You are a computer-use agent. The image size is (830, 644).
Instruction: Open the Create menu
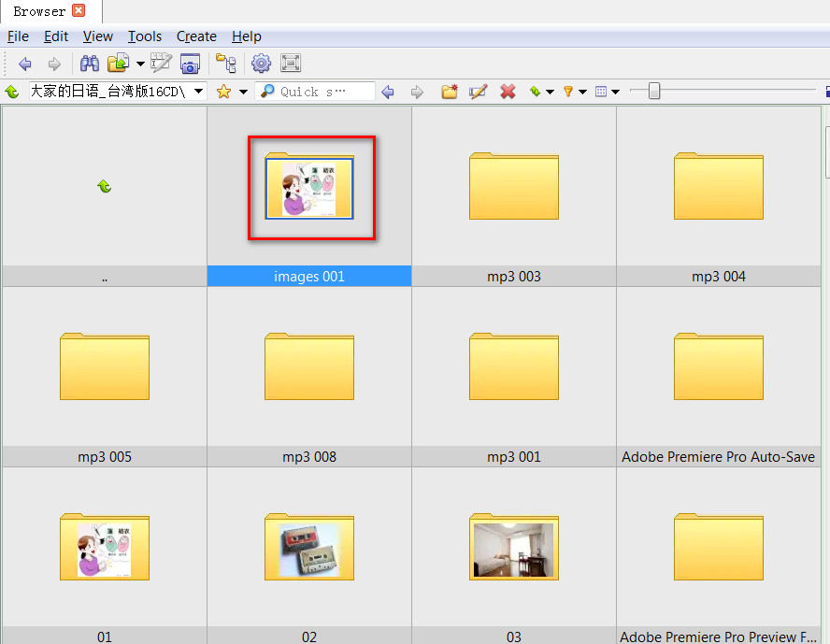pyautogui.click(x=196, y=36)
